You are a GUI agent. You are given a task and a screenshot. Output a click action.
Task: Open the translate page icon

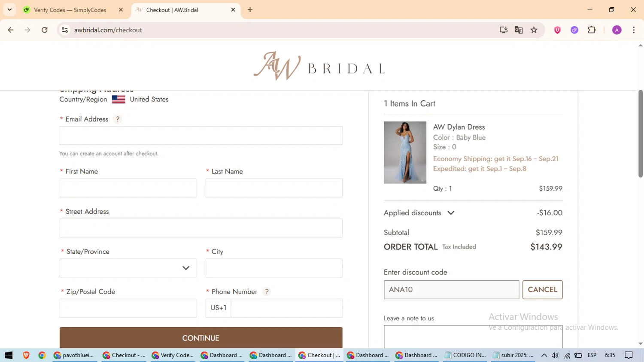point(519,30)
